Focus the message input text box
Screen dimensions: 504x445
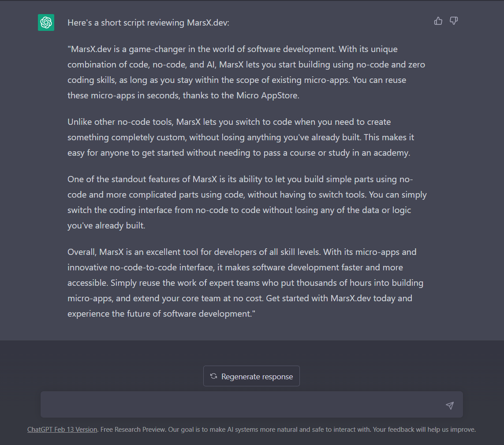(x=243, y=404)
